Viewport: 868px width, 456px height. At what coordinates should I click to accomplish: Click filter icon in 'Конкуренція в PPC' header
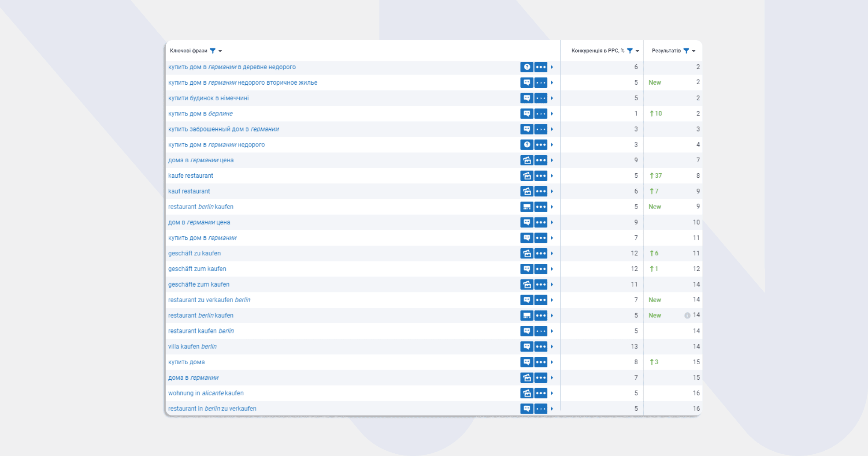pyautogui.click(x=630, y=51)
